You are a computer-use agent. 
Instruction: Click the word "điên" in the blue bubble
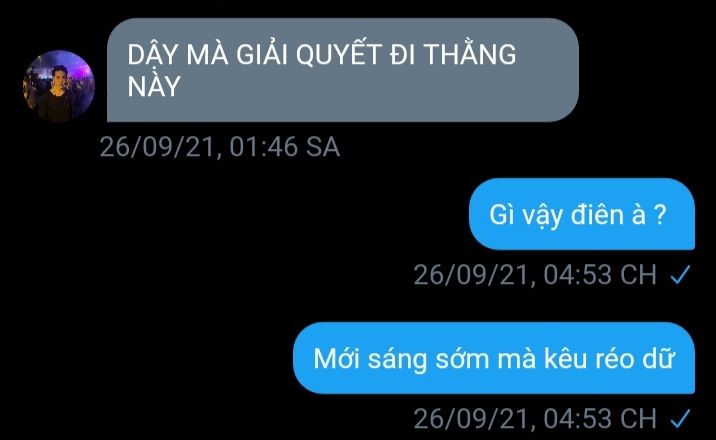pos(597,215)
